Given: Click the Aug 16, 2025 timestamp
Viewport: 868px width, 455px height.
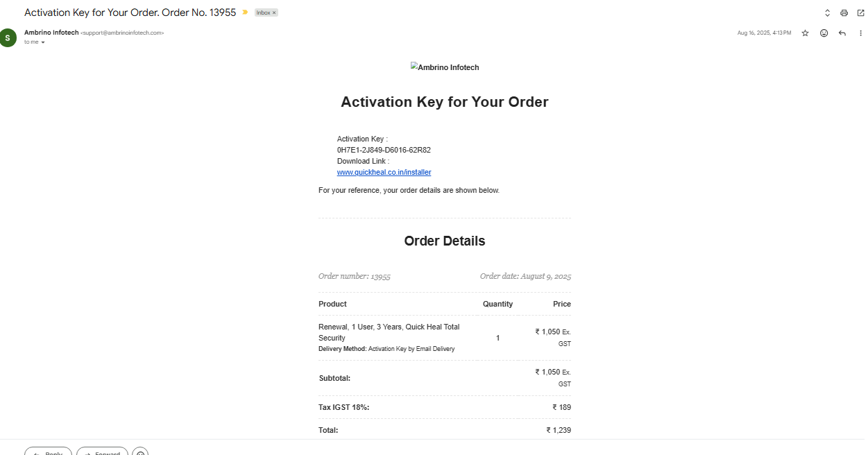Looking at the screenshot, I should pos(764,33).
